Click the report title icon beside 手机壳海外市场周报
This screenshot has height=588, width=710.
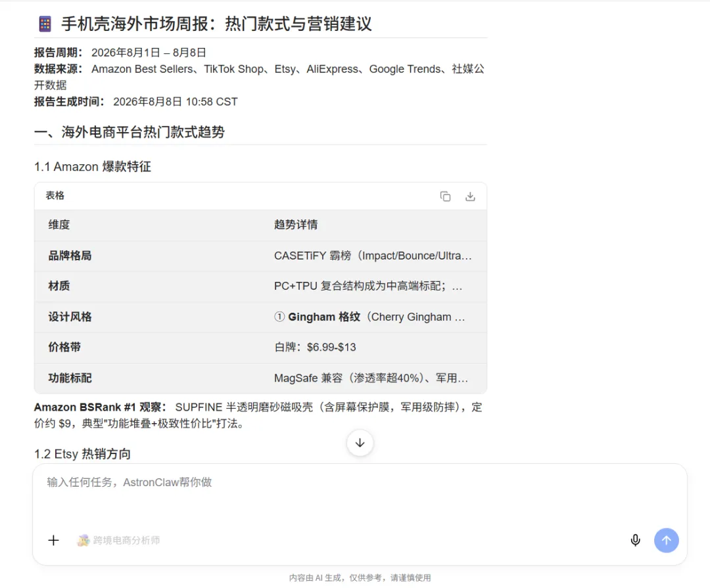tap(45, 24)
